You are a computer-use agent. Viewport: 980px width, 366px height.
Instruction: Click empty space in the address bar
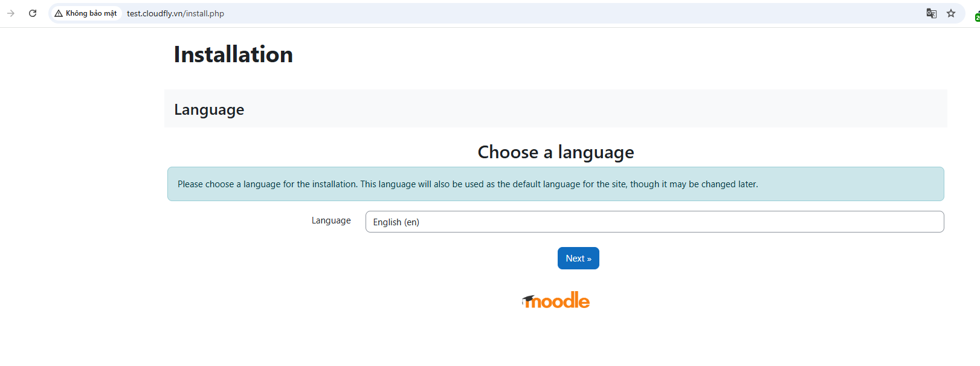pyautogui.click(x=544, y=13)
